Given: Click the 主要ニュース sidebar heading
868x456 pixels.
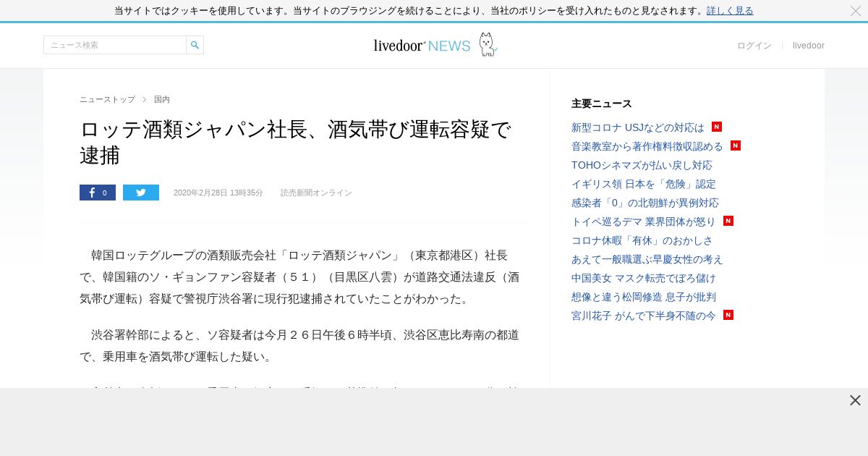Looking at the screenshot, I should pos(602,104).
